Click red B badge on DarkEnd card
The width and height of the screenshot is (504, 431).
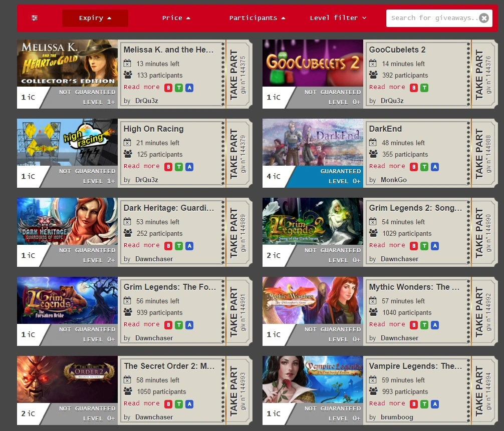coord(414,167)
